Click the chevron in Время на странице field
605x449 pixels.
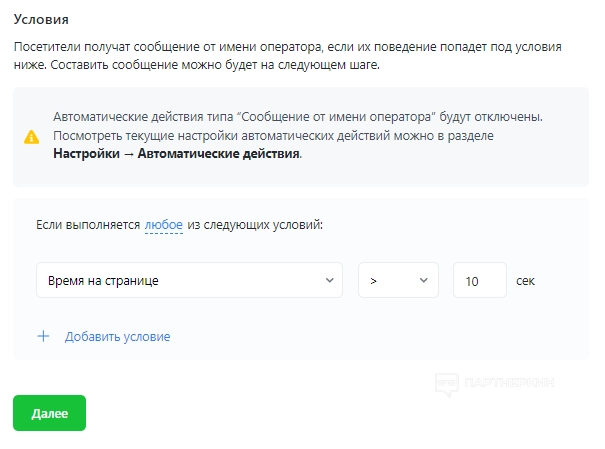(x=330, y=281)
